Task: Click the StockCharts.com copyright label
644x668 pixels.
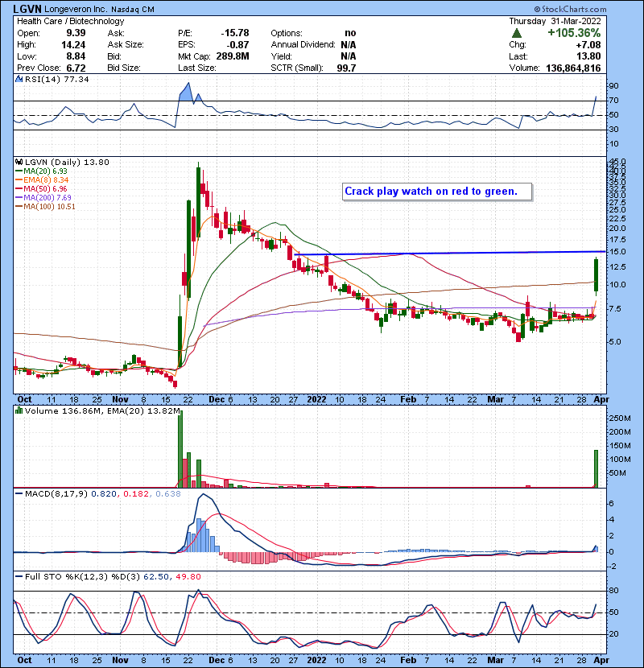Action: tap(570, 9)
